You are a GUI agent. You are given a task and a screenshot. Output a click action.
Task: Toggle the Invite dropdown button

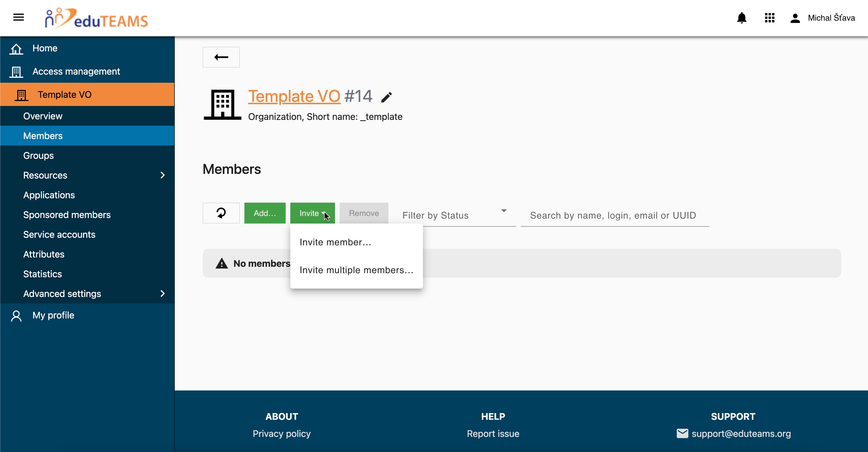tap(312, 213)
